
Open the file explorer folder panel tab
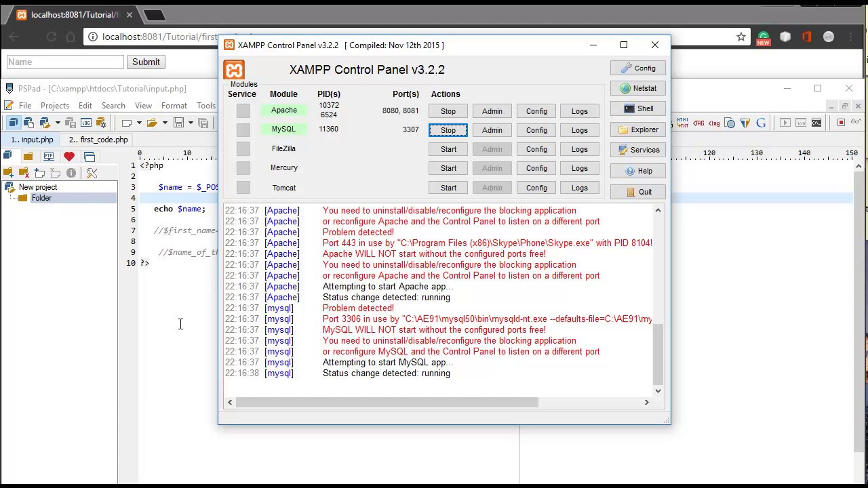pos(28,157)
